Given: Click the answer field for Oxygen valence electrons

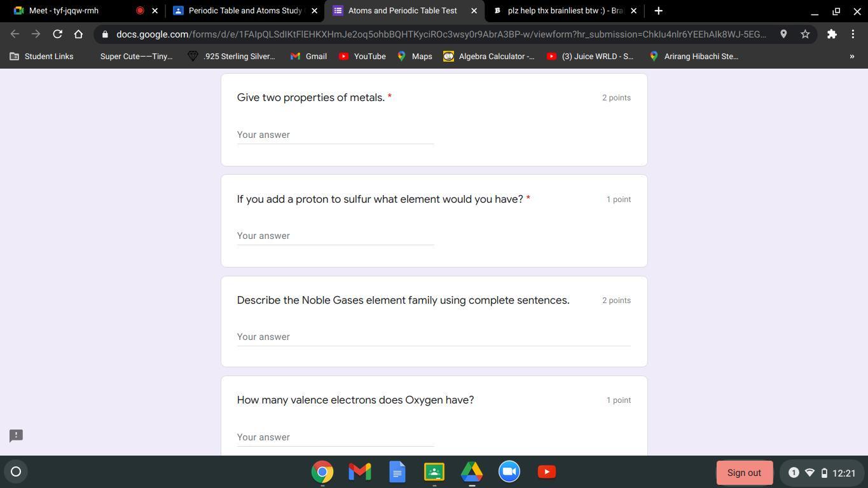Looking at the screenshot, I should pos(335,437).
